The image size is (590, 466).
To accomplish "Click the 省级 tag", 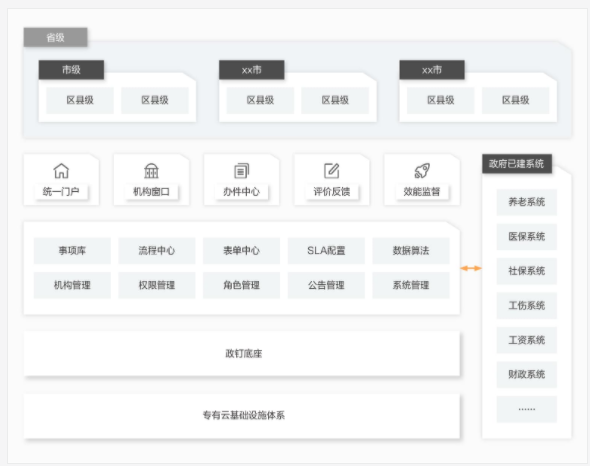I will (56, 37).
